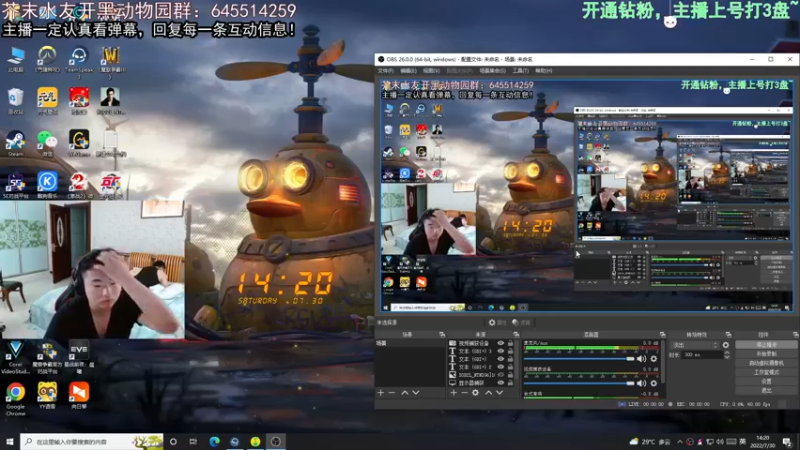Open the Scene Collection menu in OBS
Image resolution: width=800 pixels, height=450 pixels.
click(492, 71)
